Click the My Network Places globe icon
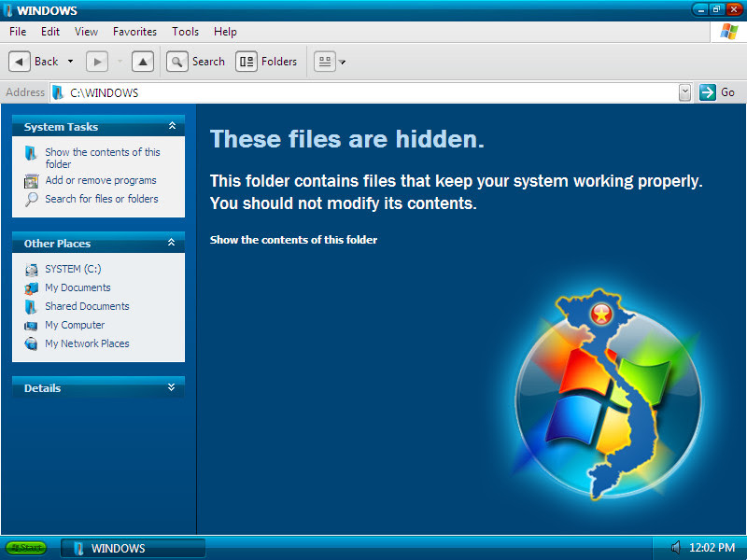The image size is (747, 560). pyautogui.click(x=31, y=343)
